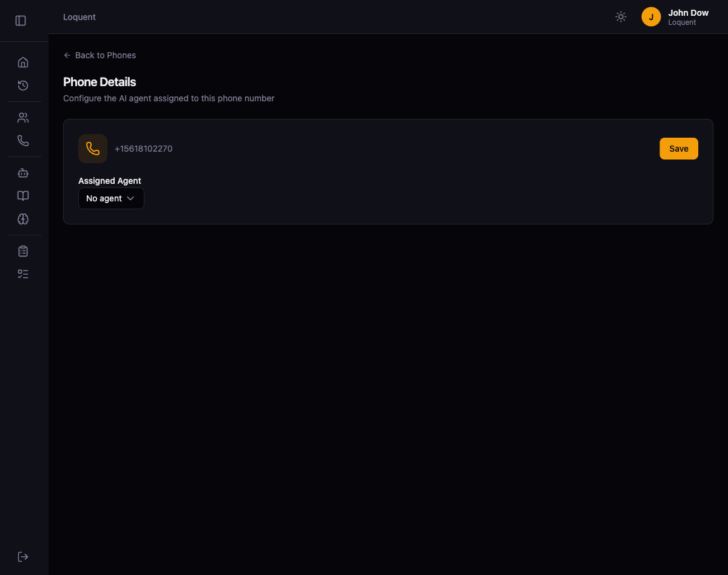This screenshot has width=728, height=575.
Task: Open the Home icon in the sidebar
Action: point(23,62)
